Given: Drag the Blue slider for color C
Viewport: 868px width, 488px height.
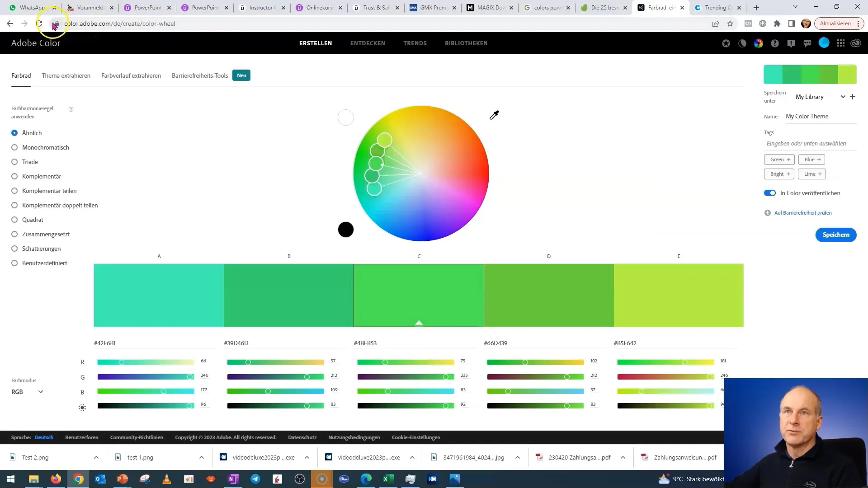Looking at the screenshot, I should point(388,390).
